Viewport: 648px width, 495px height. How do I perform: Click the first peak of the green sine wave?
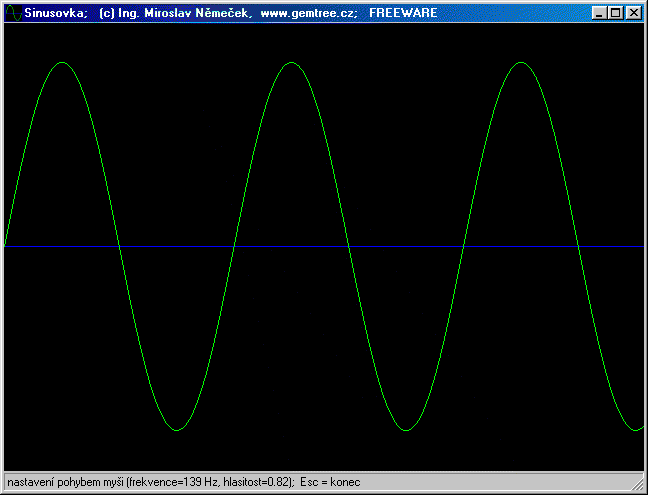[x=62, y=63]
